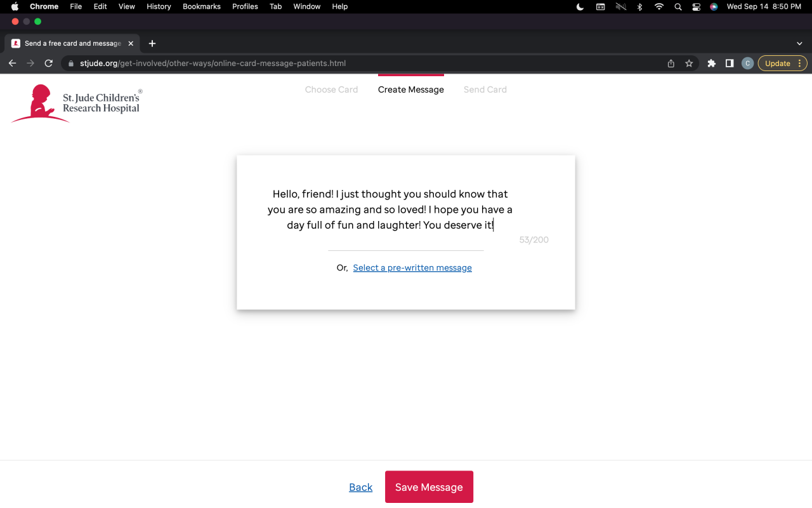812x508 pixels.
Task: Open the Tab menu
Action: click(275, 6)
